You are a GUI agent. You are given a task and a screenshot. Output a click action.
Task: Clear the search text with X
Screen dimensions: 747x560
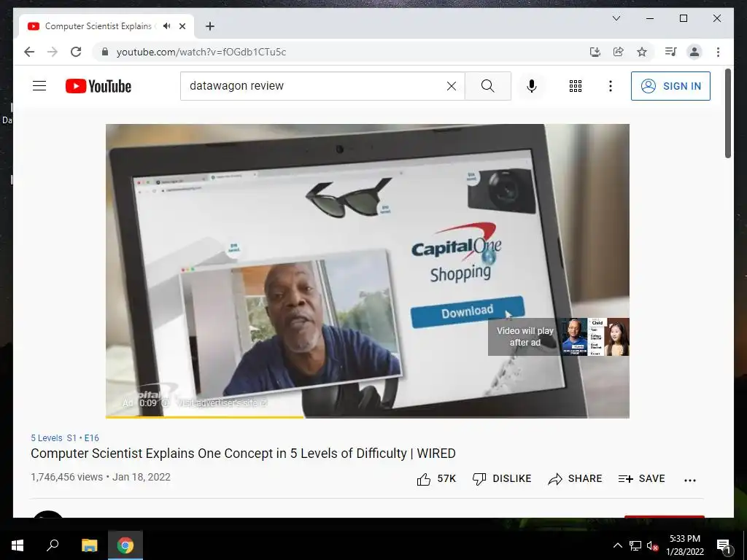[x=451, y=86]
